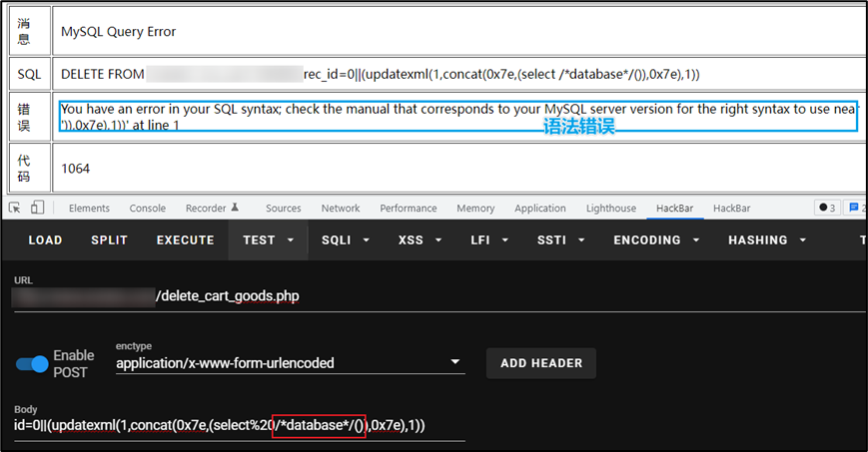
Task: Toggle the device toolbar icon
Action: coord(37,208)
